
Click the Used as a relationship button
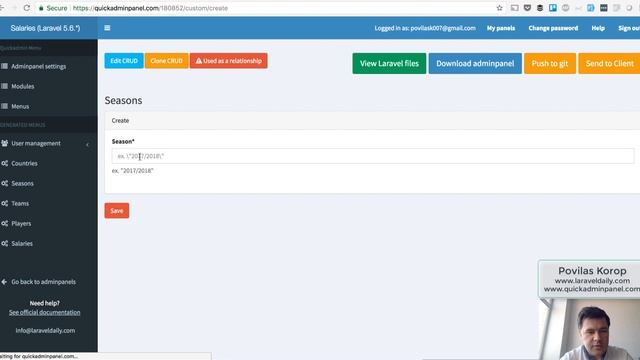pos(229,61)
